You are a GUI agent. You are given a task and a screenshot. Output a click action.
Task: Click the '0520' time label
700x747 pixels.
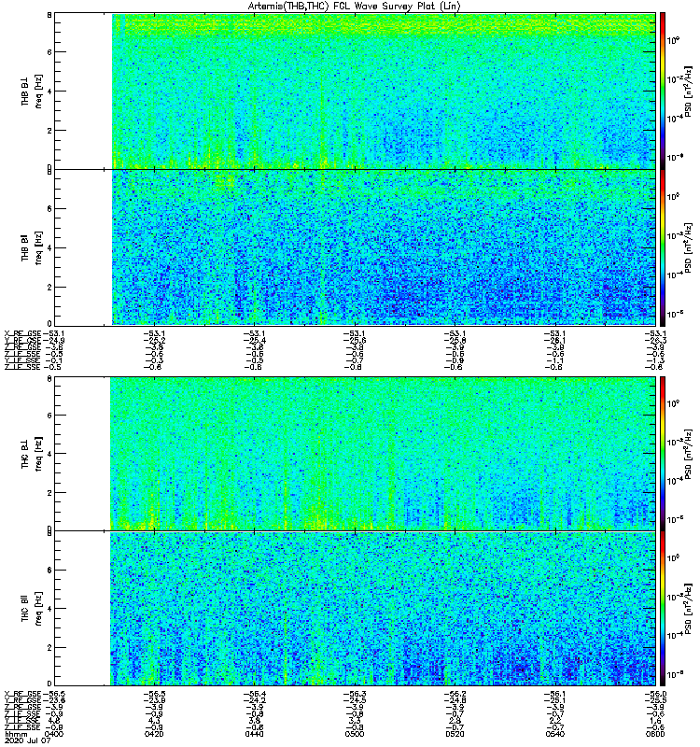point(455,734)
